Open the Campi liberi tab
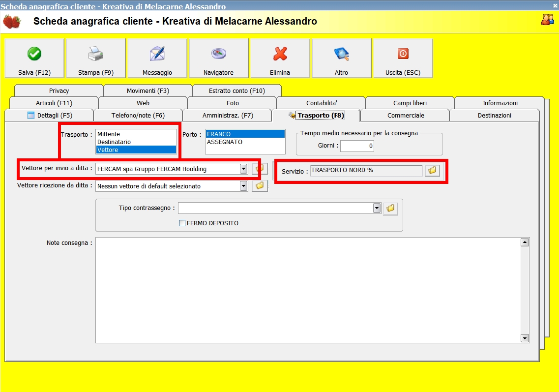Image resolution: width=559 pixels, height=392 pixels. click(x=410, y=103)
